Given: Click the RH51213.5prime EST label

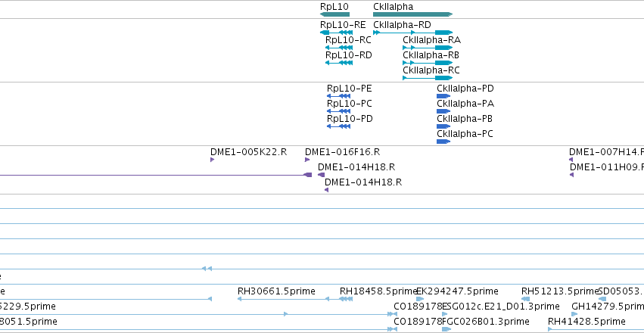Looking at the screenshot, I should click(560, 291).
